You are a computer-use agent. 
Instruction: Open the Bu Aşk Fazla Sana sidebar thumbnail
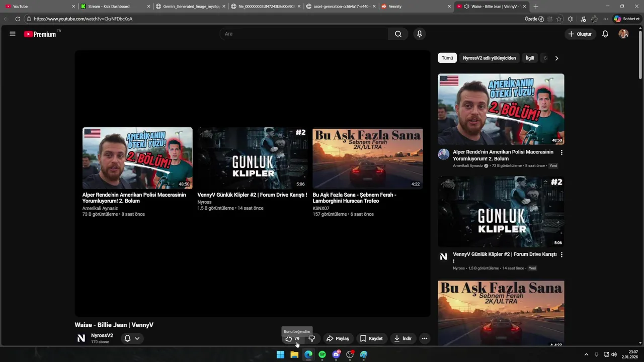tap(501, 313)
